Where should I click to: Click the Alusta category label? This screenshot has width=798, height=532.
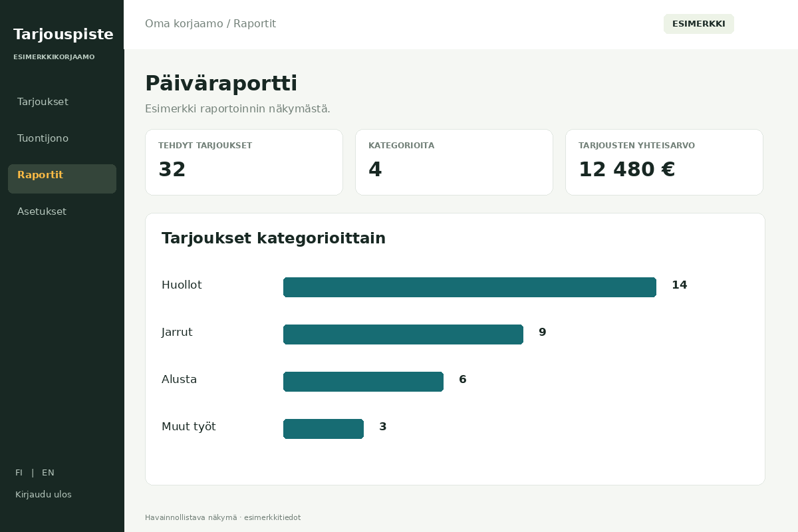180,380
